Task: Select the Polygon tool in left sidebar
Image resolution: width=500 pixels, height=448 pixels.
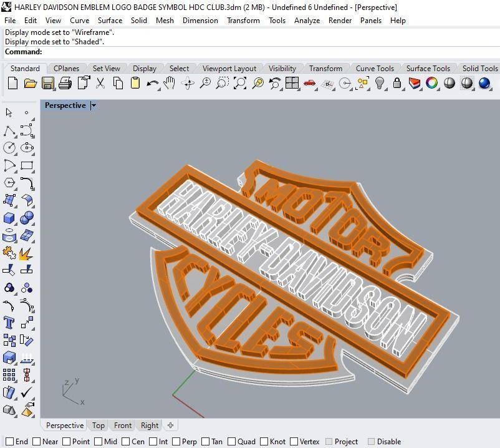Action: pyautogui.click(x=9, y=183)
